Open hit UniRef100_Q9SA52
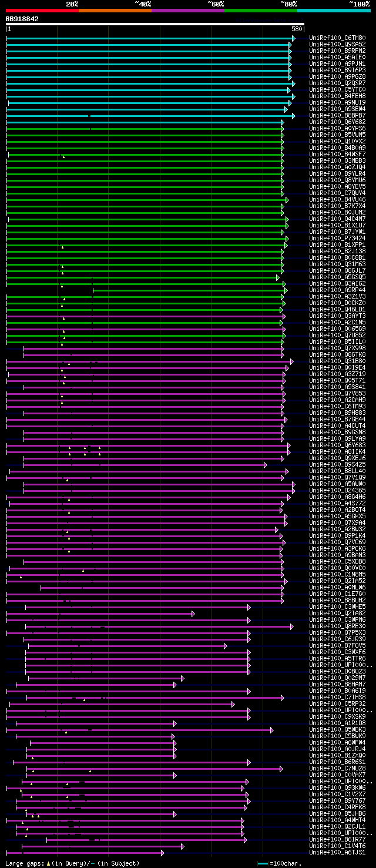Viewport: 376px width, 868px height. 337,45
